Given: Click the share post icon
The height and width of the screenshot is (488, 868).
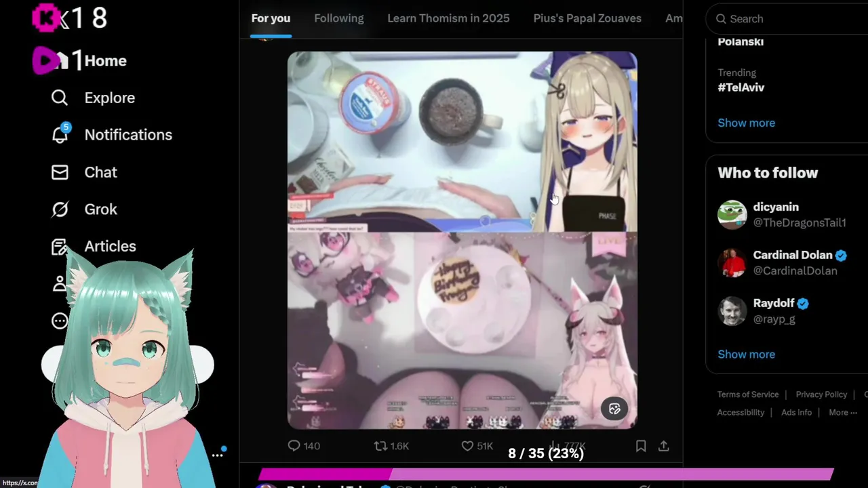Looking at the screenshot, I should tap(664, 446).
